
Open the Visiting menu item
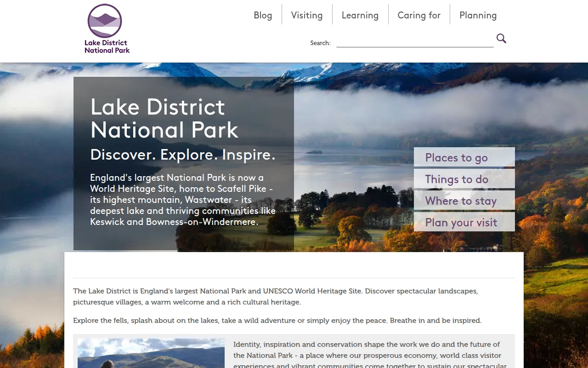click(307, 15)
